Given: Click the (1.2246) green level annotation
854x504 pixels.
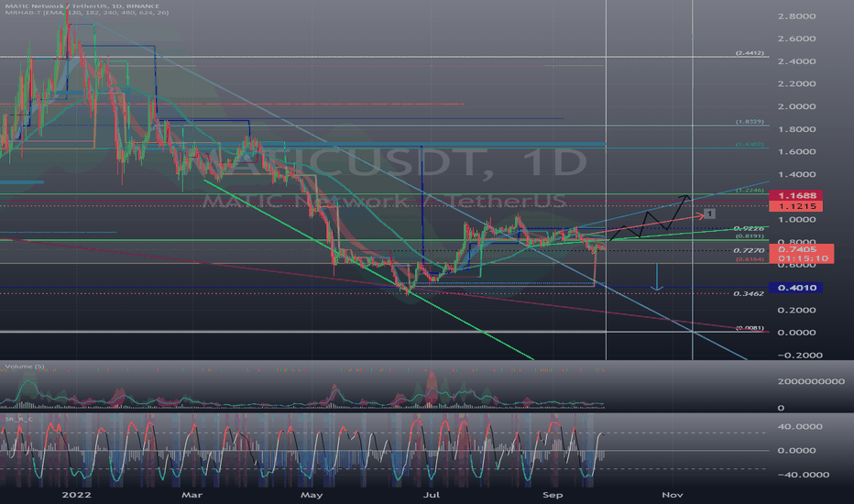Looking at the screenshot, I should (750, 191).
